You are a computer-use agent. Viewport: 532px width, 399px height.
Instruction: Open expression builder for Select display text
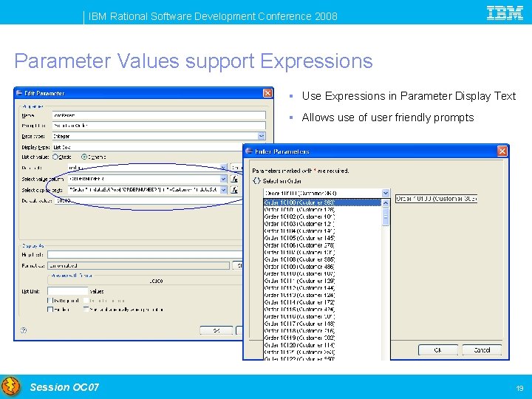[234, 190]
